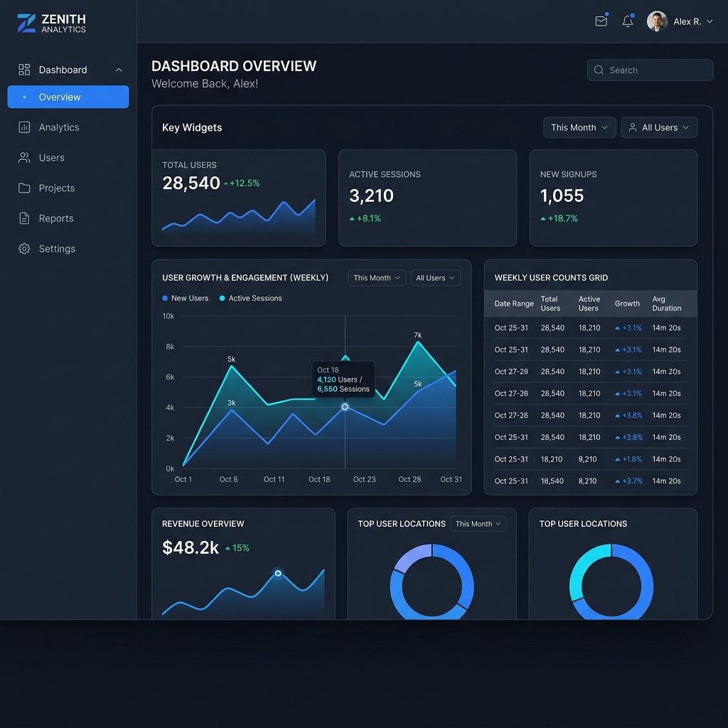Click the Reports document icon

[x=24, y=218]
